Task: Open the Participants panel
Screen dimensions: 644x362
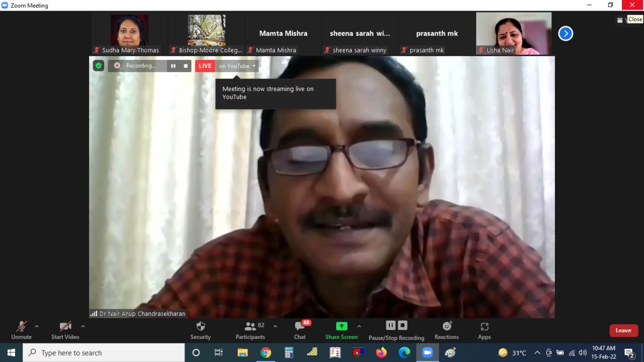Action: click(251, 330)
